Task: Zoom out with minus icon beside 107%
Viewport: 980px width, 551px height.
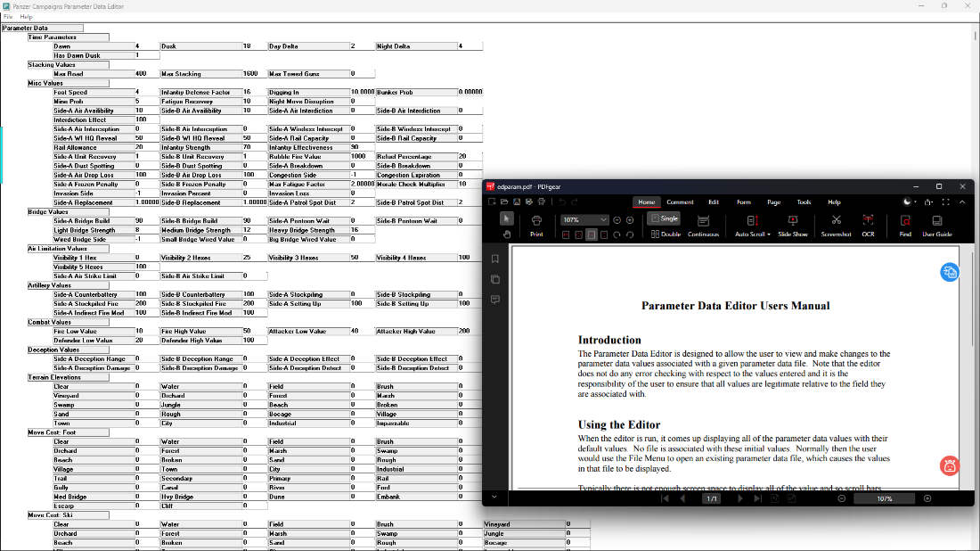Action: tap(617, 220)
